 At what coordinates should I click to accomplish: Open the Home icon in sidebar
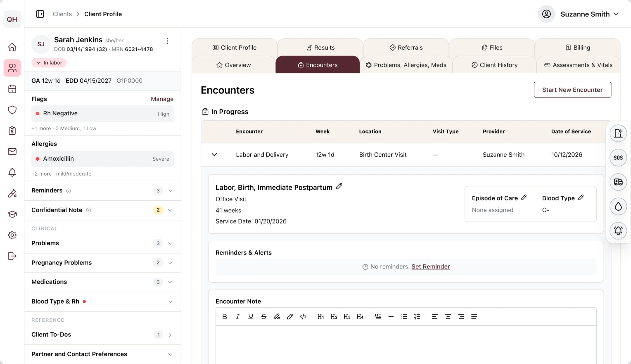coord(12,47)
